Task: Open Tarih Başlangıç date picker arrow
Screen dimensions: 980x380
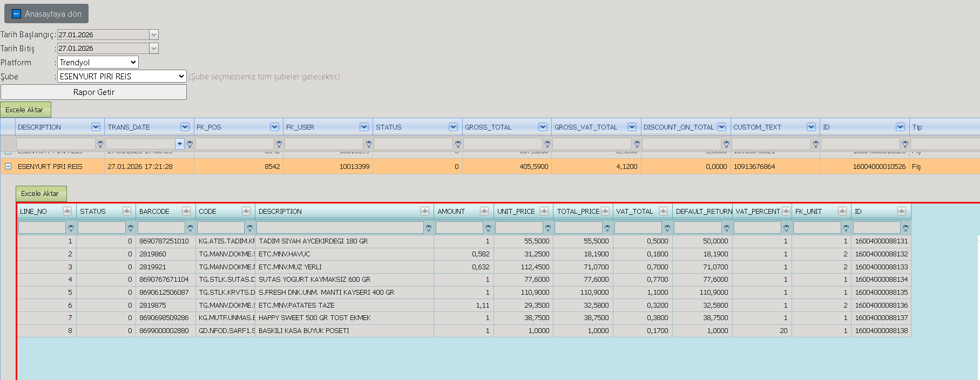Action: (154, 35)
